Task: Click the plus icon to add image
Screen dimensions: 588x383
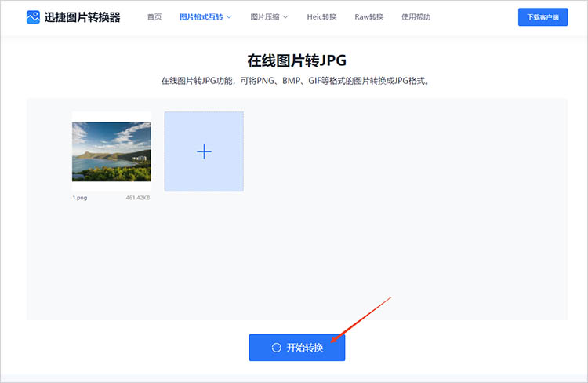Action: [204, 151]
